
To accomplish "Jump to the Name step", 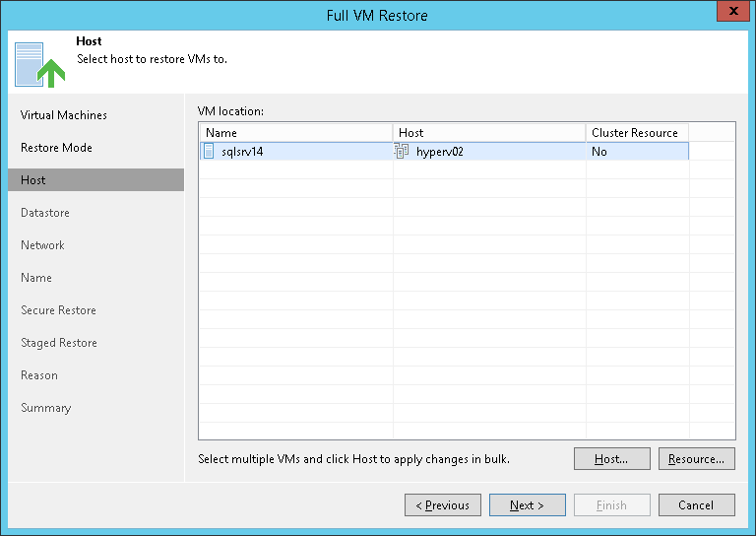I will pyautogui.click(x=36, y=278).
